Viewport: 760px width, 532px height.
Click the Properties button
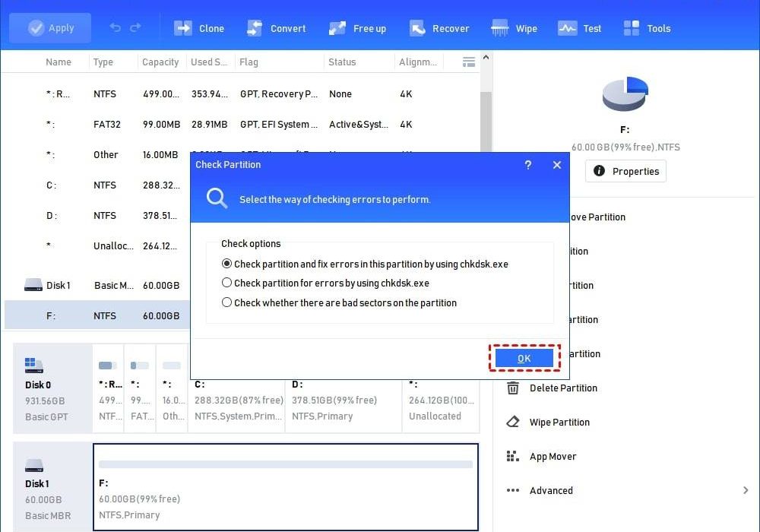click(625, 171)
